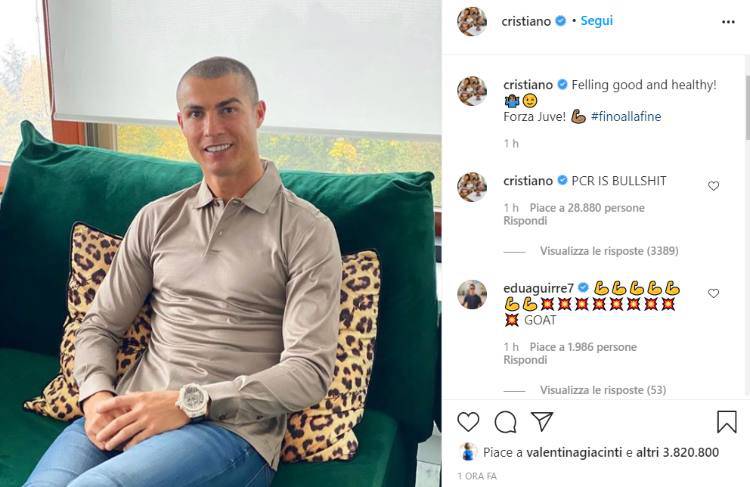Screen dimensions: 750x487
Task: Expand 'Visualizza le risposte (53)'
Action: pyautogui.click(x=603, y=390)
